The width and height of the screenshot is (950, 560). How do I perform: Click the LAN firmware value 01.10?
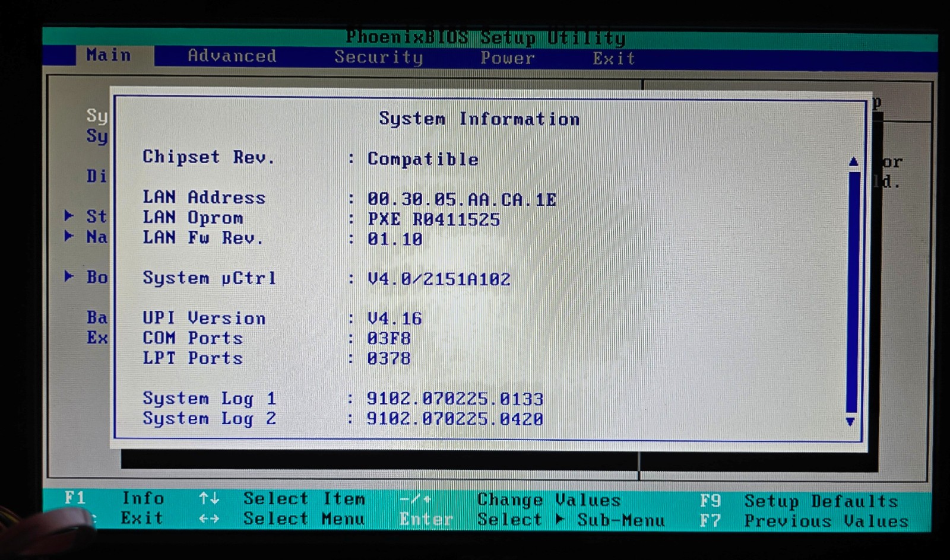(x=395, y=239)
